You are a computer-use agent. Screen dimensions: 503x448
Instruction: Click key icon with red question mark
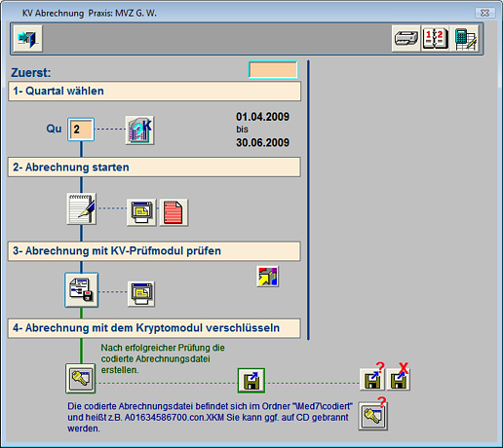[373, 416]
